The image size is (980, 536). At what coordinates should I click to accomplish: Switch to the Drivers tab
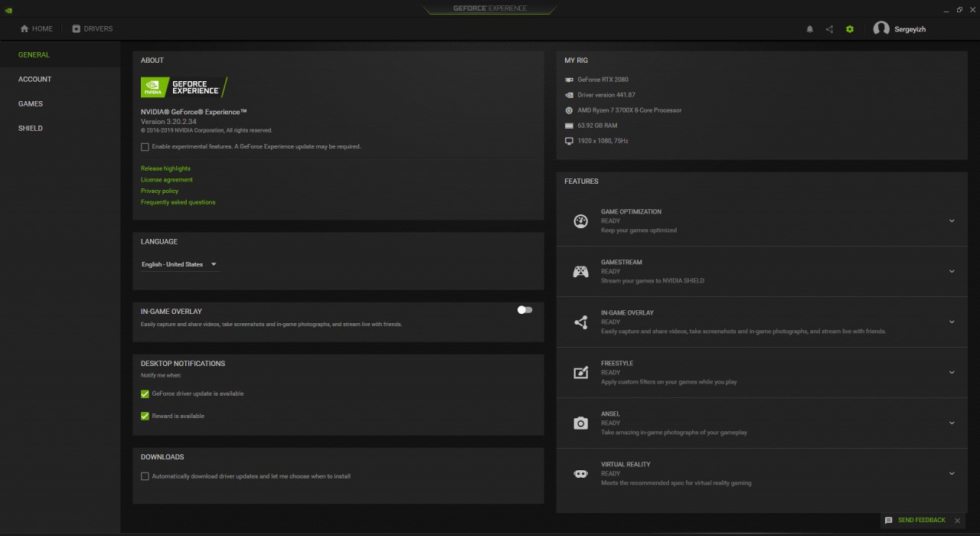(92, 29)
